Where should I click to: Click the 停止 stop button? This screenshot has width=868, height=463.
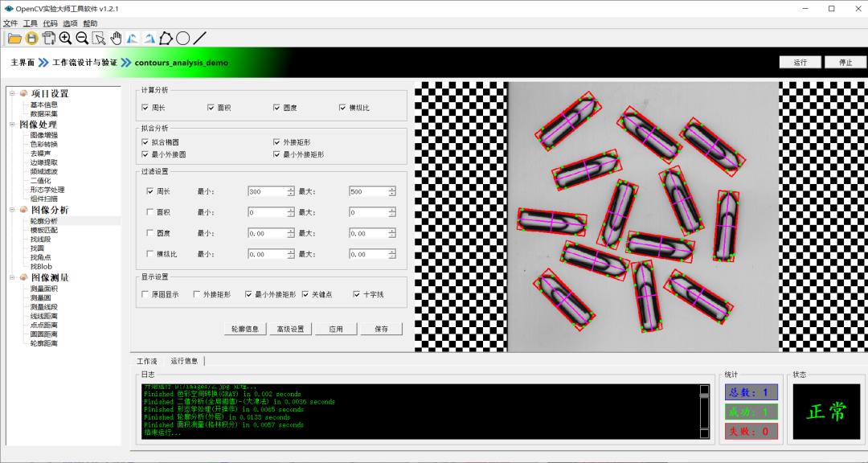(x=845, y=62)
